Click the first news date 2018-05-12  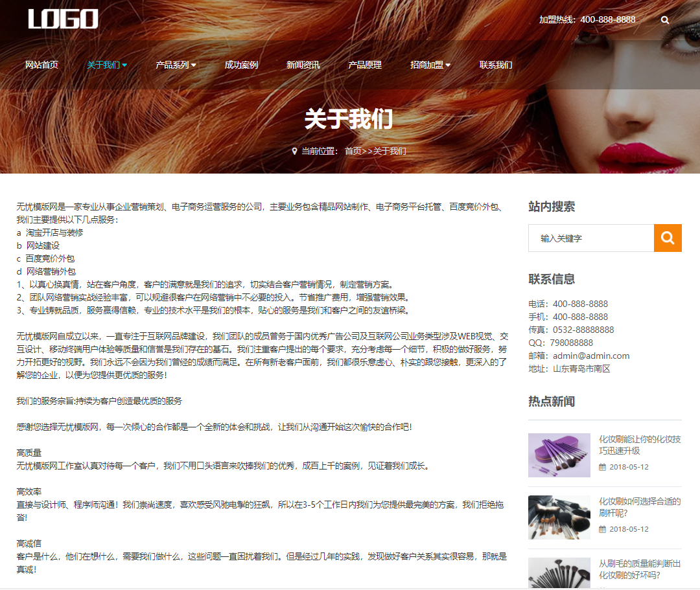(x=629, y=468)
